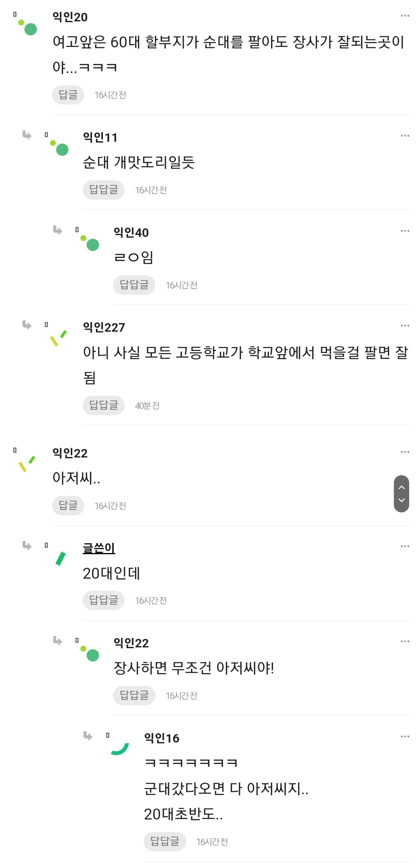Image resolution: width=419 pixels, height=868 pixels.
Task: Open the 글쓴이 username link
Action: (99, 548)
